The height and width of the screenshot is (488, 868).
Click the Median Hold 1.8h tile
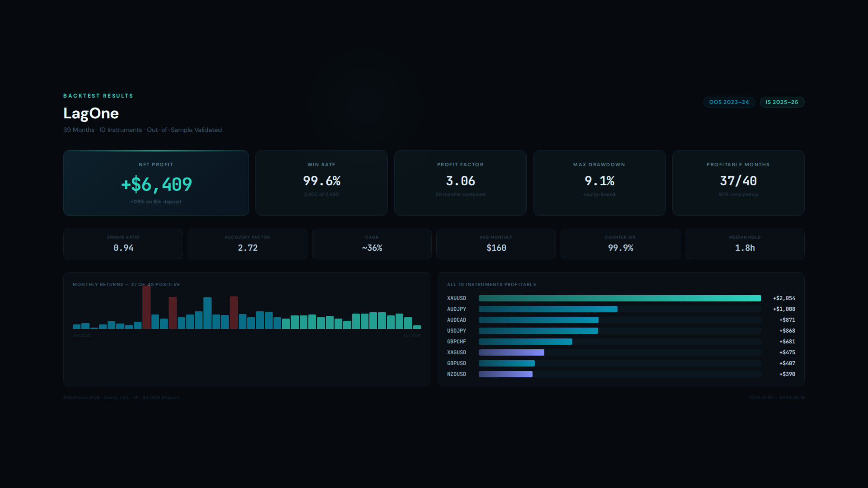[745, 244]
